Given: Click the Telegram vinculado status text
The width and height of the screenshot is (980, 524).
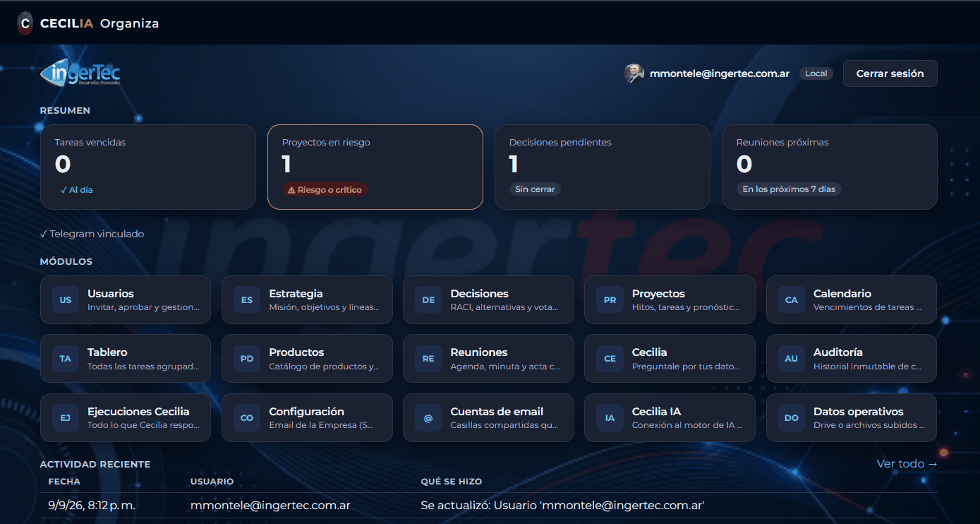Looking at the screenshot, I should click(92, 234).
